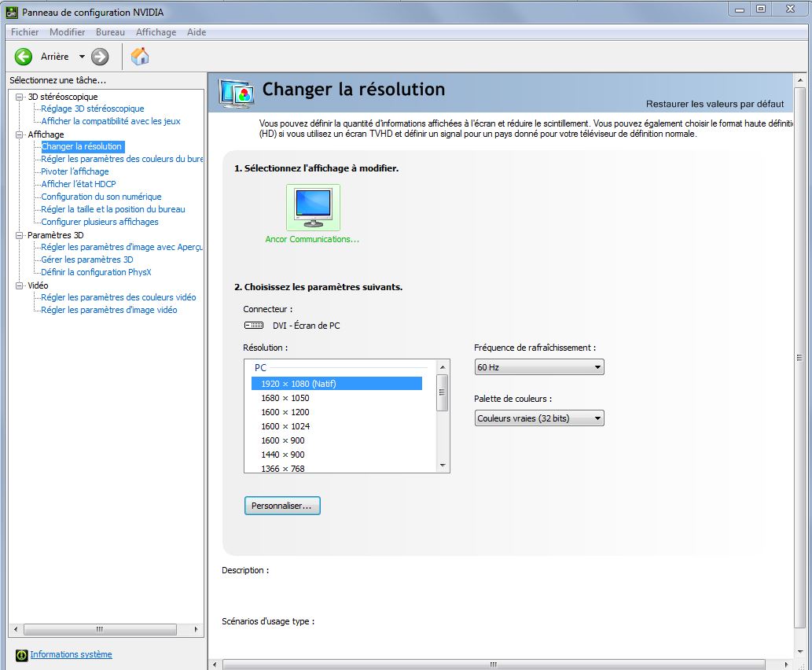This screenshot has width=812, height=670.
Task: Select the Ancor Communications monitor icon
Action: click(313, 208)
